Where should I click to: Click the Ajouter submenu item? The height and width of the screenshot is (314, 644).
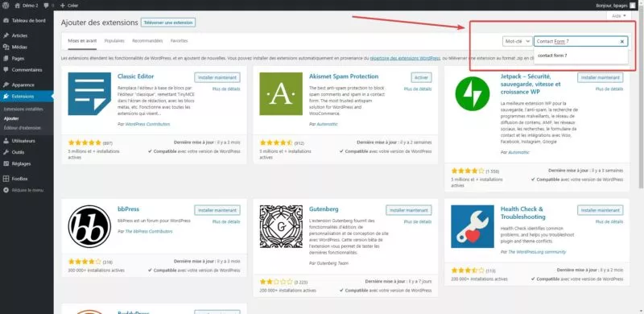point(11,118)
